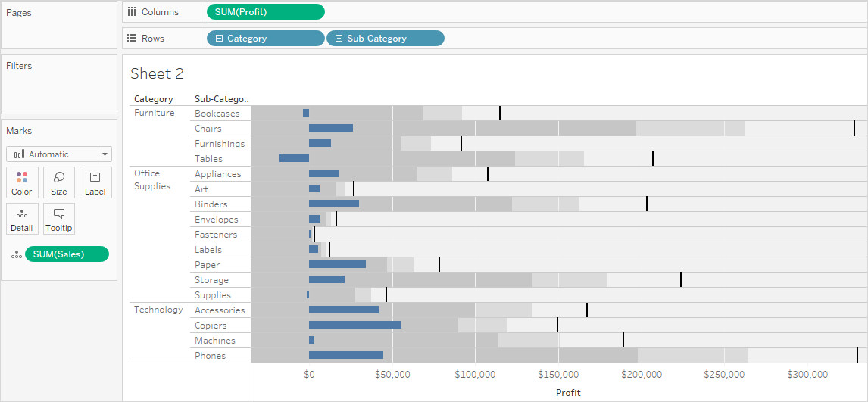Click the Columns shelf icon

point(132,11)
